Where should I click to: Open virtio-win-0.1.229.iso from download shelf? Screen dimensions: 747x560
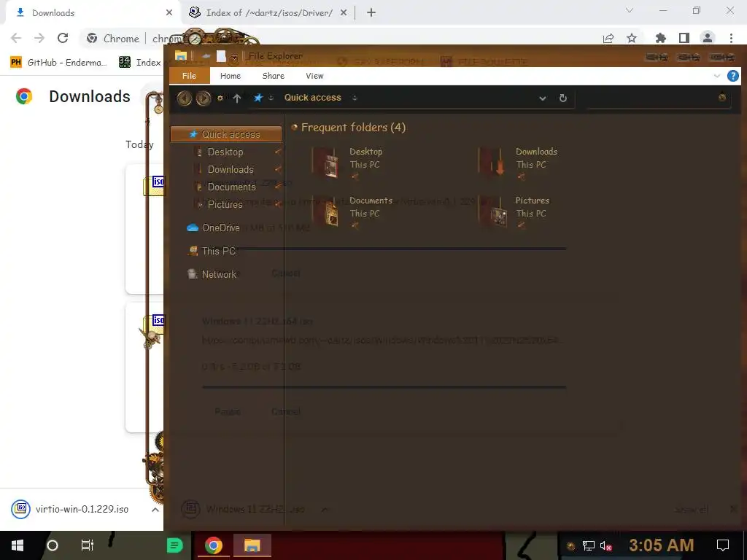point(71,509)
